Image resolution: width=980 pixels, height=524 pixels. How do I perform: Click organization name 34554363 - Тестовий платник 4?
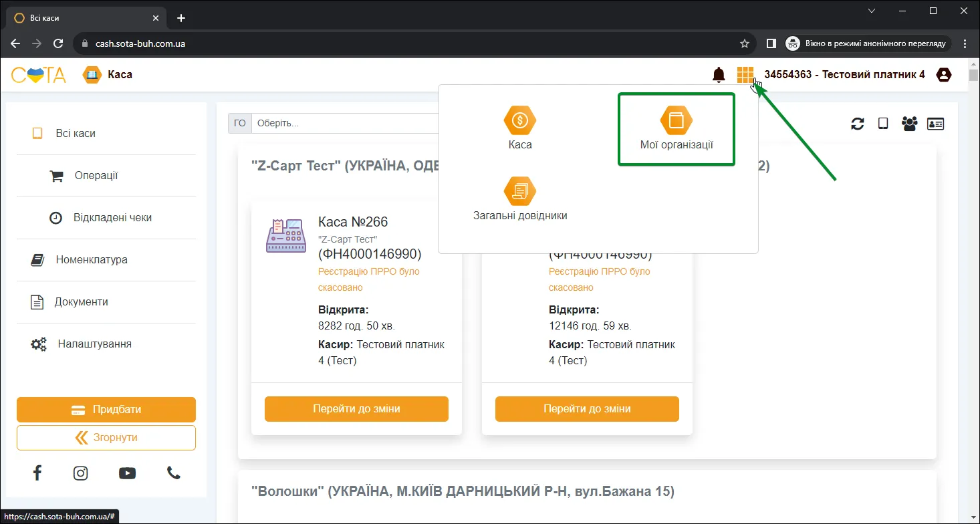click(x=844, y=75)
